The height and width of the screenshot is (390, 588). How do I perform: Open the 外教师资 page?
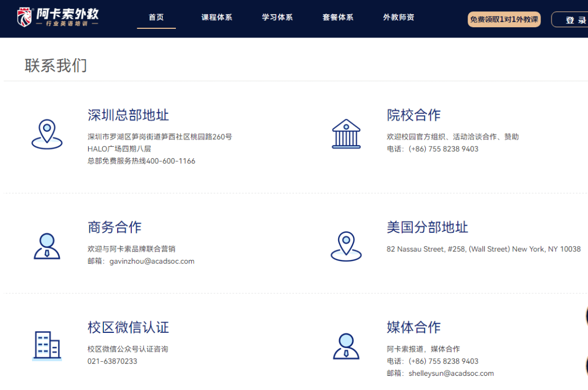pyautogui.click(x=399, y=17)
